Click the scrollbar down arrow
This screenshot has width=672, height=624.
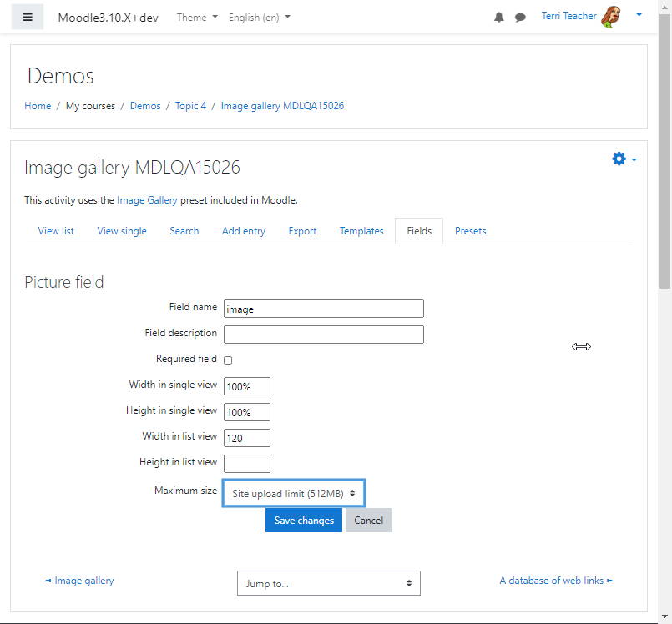[x=664, y=617]
